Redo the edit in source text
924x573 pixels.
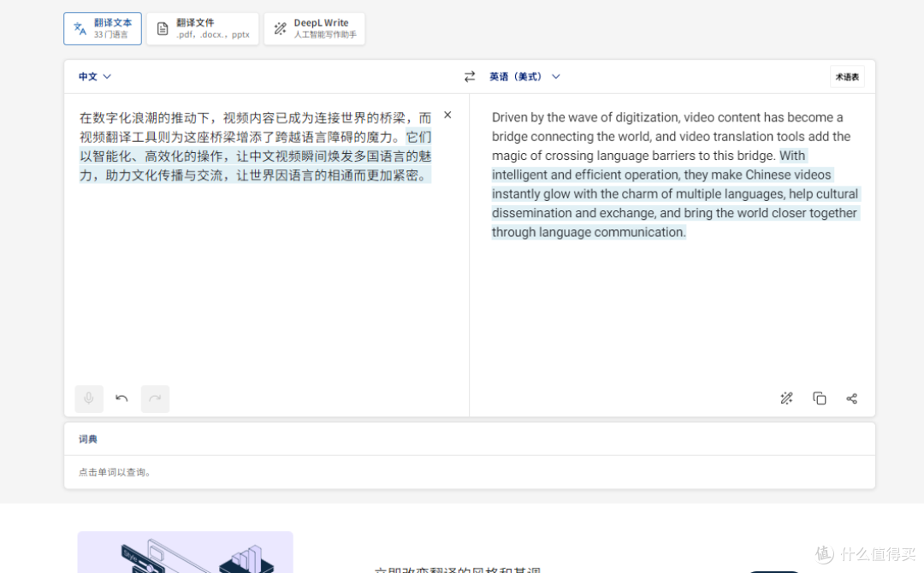tap(155, 399)
